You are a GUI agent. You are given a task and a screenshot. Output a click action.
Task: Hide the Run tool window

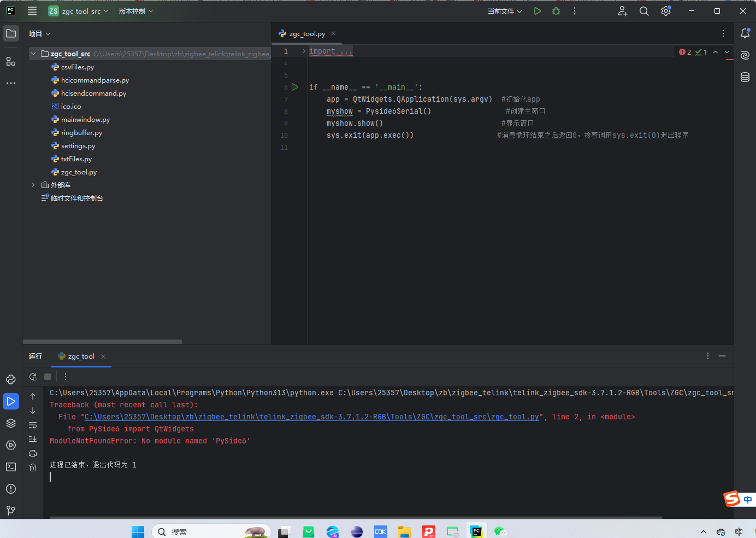coord(722,356)
